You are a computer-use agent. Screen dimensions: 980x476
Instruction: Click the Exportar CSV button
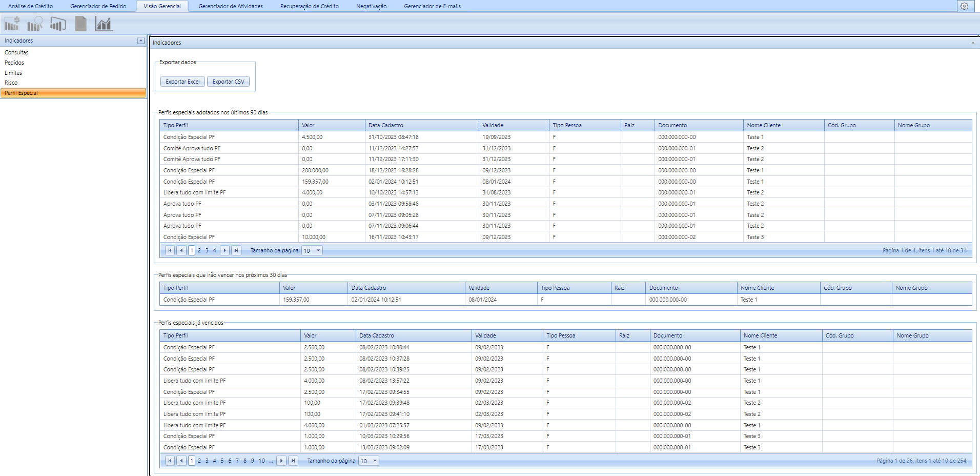[x=228, y=82]
